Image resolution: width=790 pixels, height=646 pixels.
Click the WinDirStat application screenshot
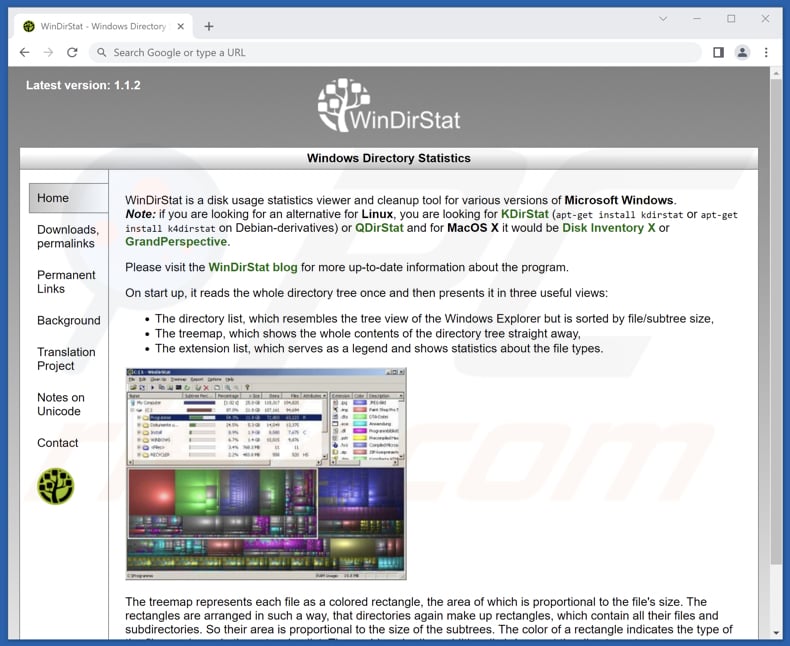(x=266, y=474)
